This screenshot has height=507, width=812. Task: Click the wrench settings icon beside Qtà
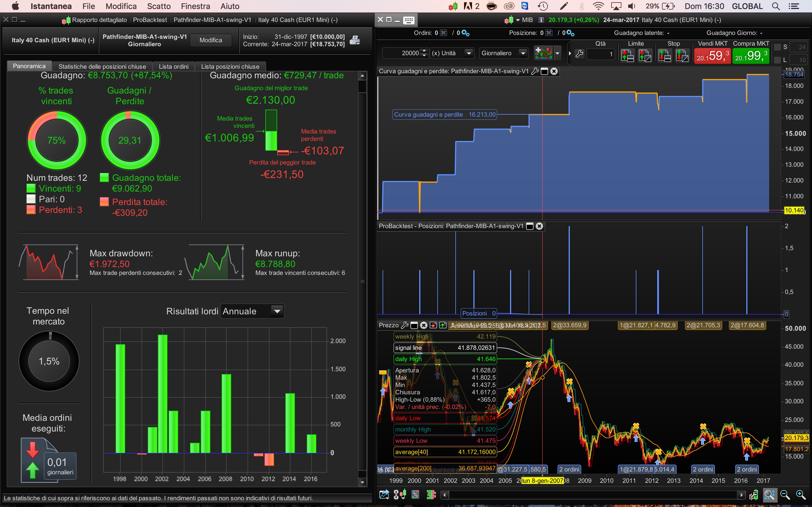(x=579, y=54)
